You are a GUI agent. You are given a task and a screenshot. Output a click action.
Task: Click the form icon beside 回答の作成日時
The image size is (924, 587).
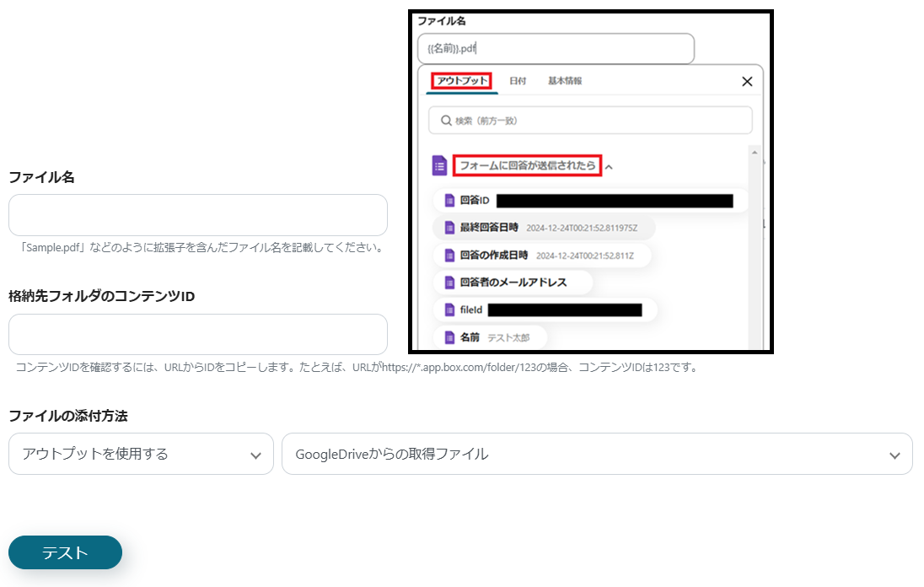[x=449, y=256]
